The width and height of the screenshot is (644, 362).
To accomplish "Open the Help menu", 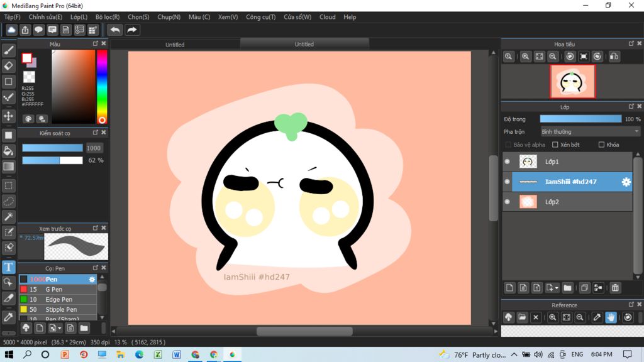I will [350, 17].
